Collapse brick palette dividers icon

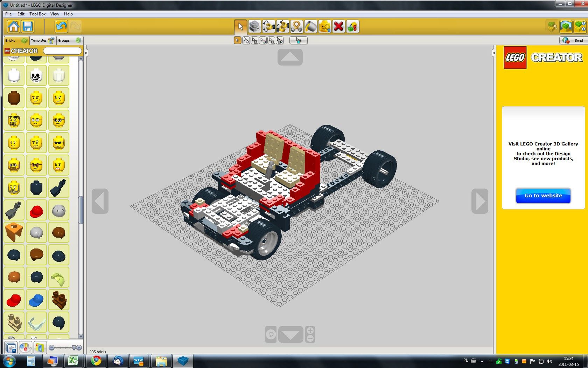[11, 348]
